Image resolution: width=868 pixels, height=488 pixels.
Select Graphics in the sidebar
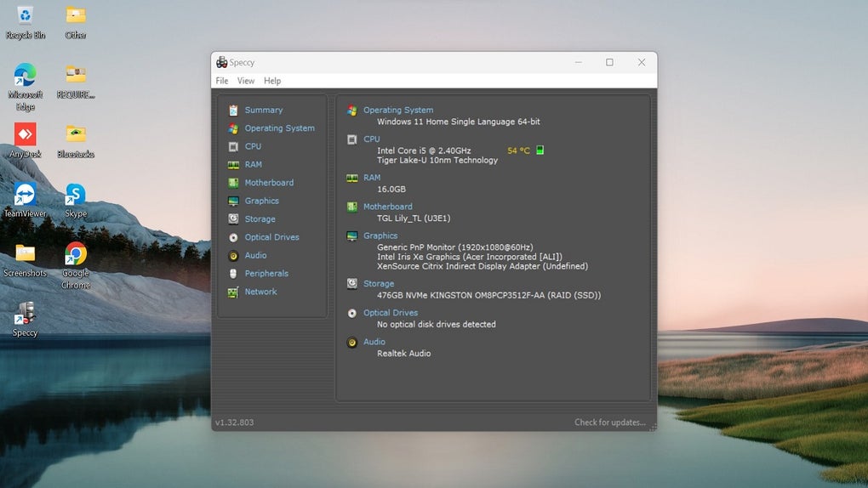point(262,201)
